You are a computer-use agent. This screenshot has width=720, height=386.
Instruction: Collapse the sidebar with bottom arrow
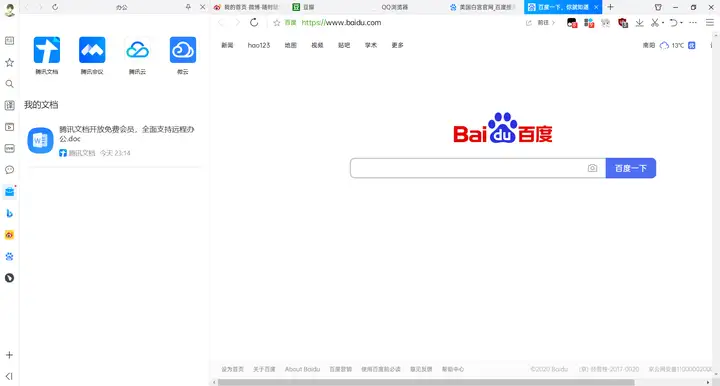9,376
